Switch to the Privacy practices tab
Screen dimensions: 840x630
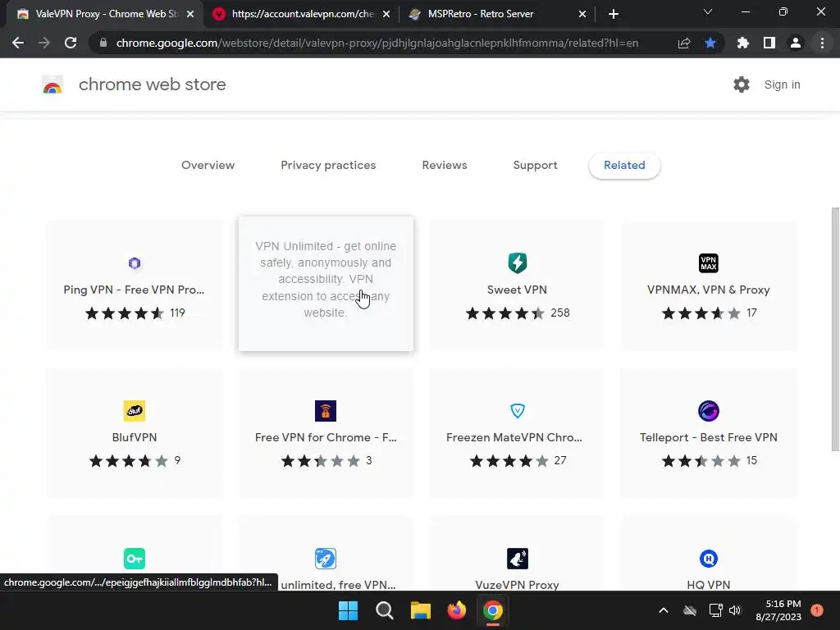click(x=328, y=165)
